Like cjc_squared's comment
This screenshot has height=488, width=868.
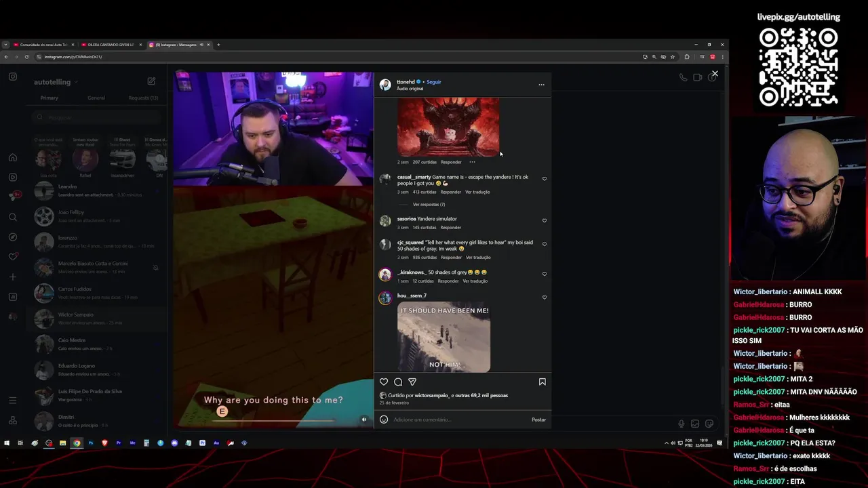(545, 244)
